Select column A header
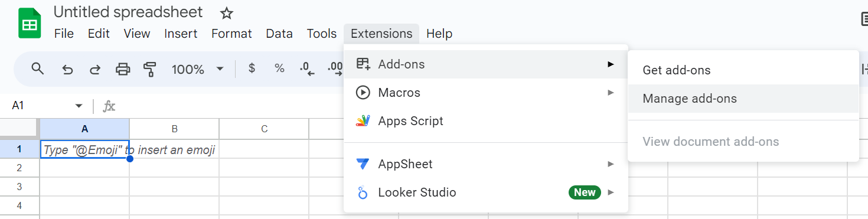Screen dimensions: 868x219 pos(84,129)
